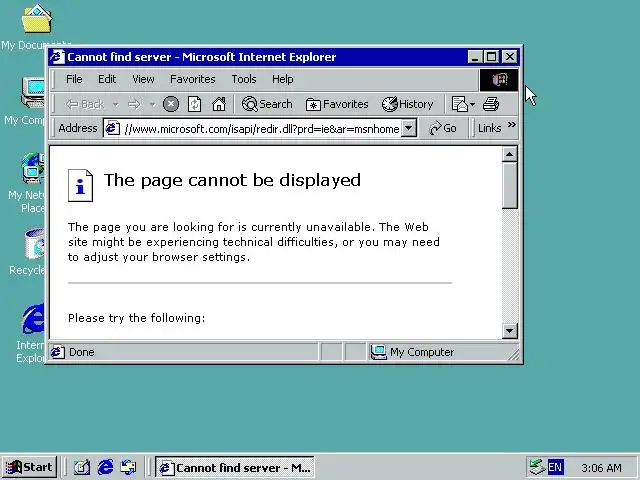
Task: Click the IE page icon in the status bar
Action: [58, 352]
